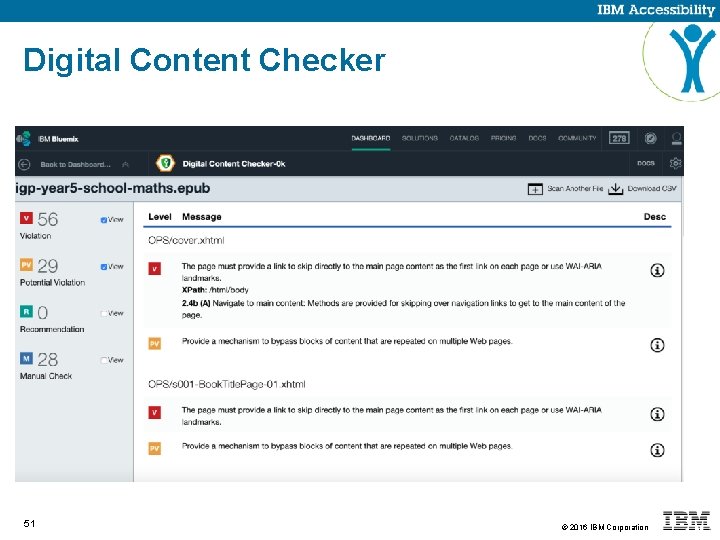Click red V badge in cover.xhtml violation row
Image resolution: width=720 pixels, height=540 pixels.
tap(155, 268)
